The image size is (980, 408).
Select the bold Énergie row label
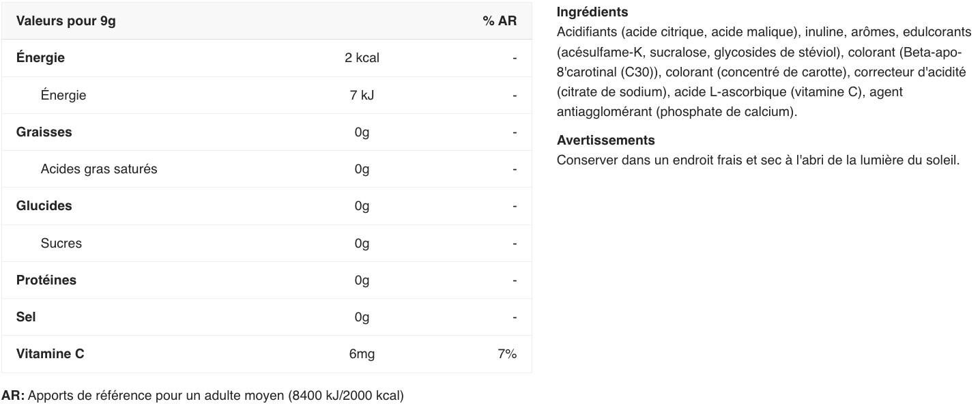click(40, 58)
